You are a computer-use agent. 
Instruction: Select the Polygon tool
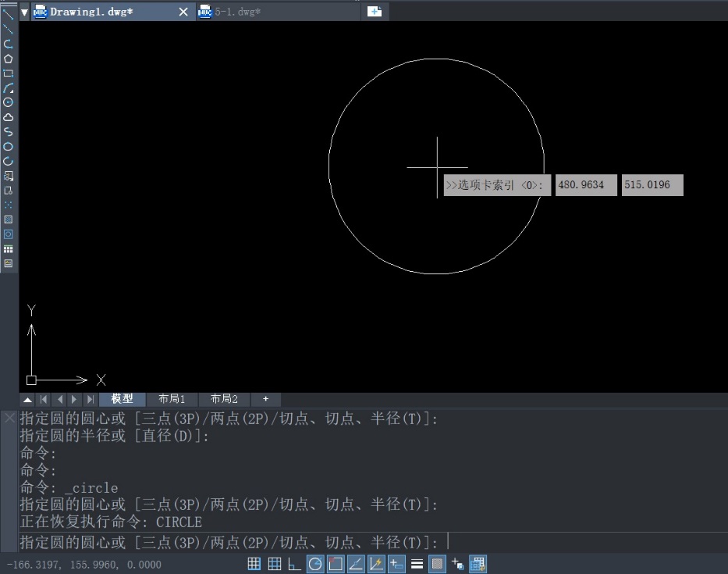coord(9,59)
